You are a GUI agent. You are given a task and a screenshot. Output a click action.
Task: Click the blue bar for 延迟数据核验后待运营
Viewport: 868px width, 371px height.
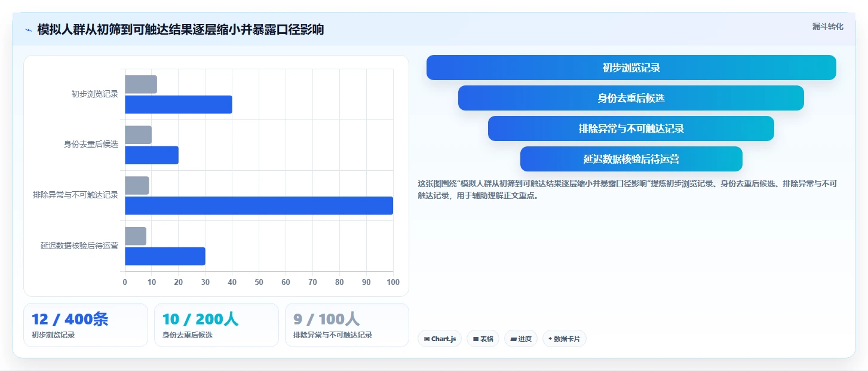(x=165, y=256)
